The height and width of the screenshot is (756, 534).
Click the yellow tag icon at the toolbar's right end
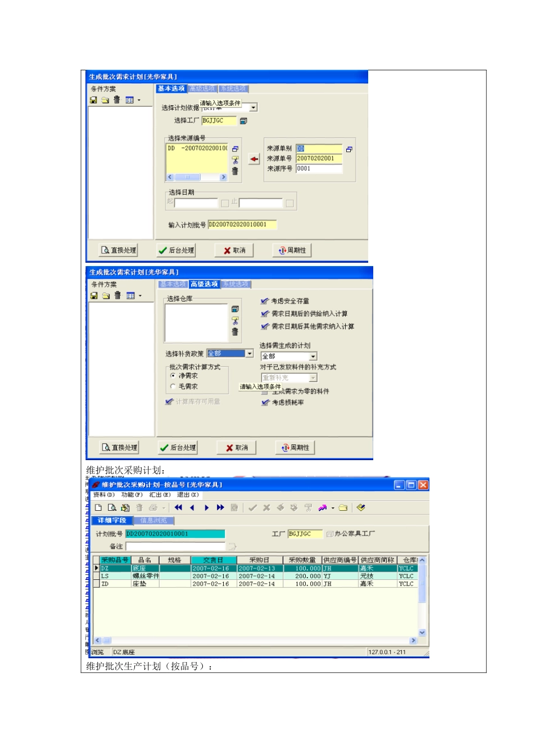click(x=361, y=507)
